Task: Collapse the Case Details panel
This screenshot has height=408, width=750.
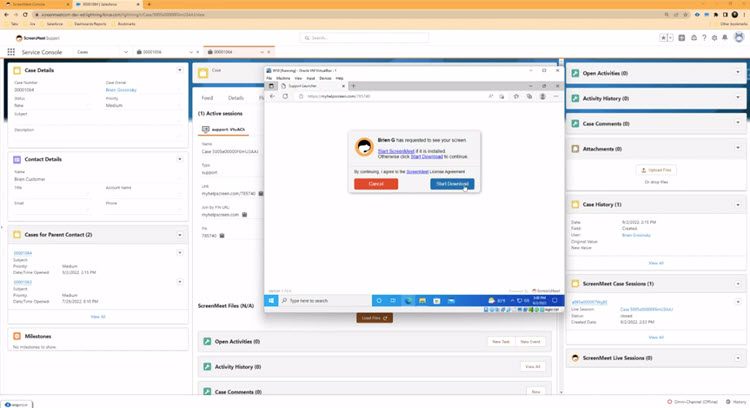Action: click(x=180, y=70)
